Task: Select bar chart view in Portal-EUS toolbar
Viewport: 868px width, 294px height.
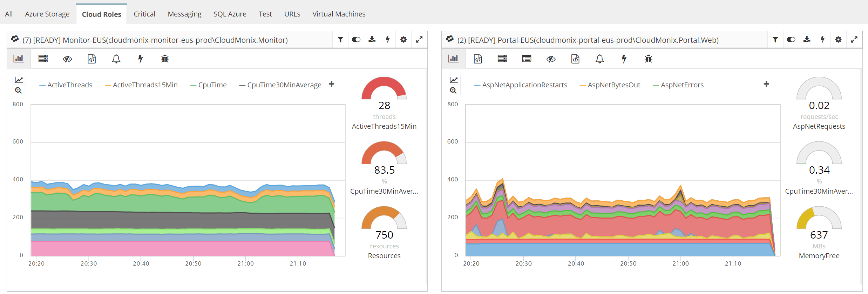Action: point(453,59)
